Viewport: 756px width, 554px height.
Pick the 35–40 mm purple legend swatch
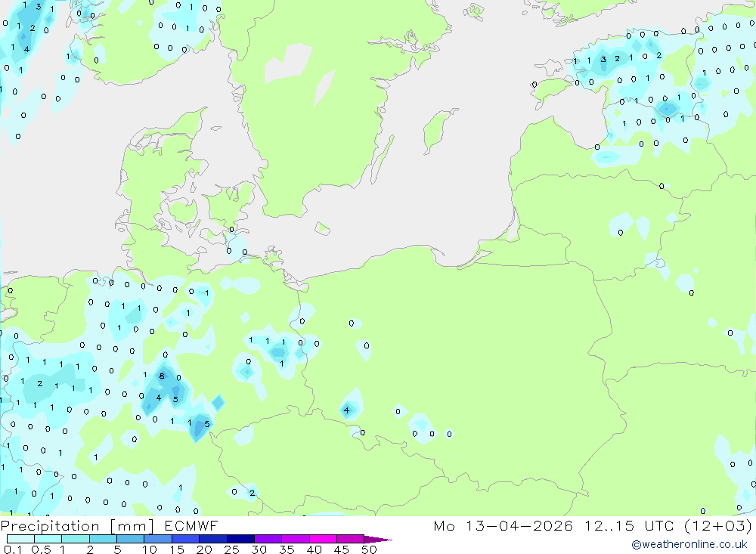pos(296,539)
